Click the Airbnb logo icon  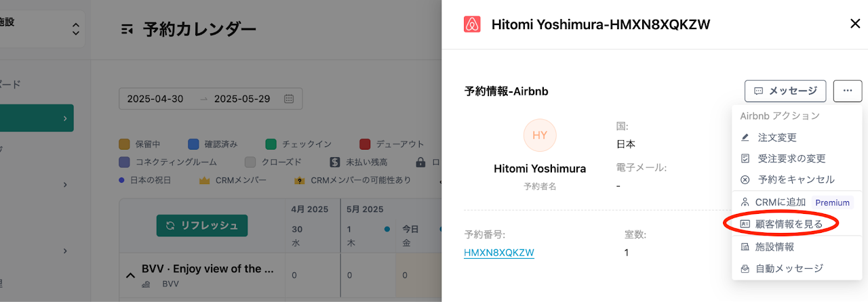(x=472, y=24)
